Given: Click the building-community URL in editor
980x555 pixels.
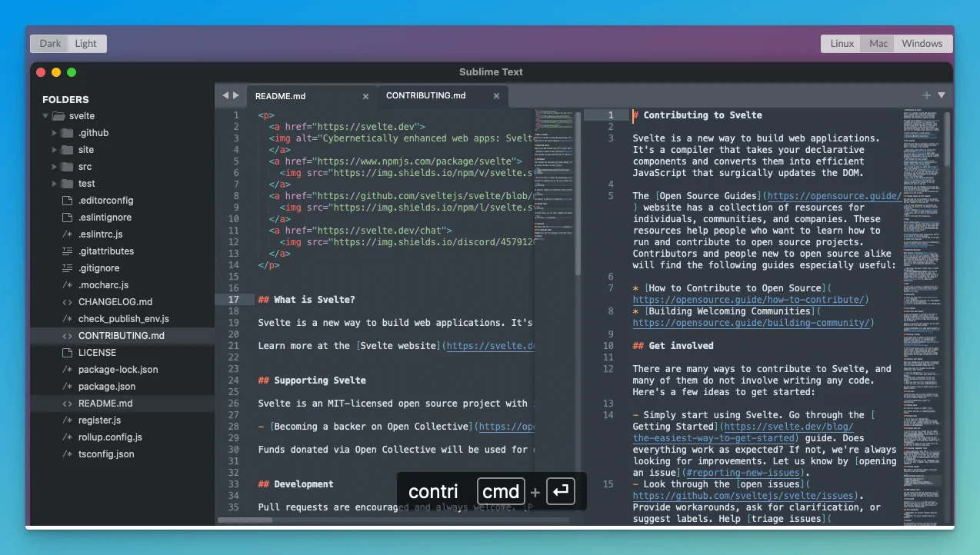Looking at the screenshot, I should pyautogui.click(x=751, y=323).
